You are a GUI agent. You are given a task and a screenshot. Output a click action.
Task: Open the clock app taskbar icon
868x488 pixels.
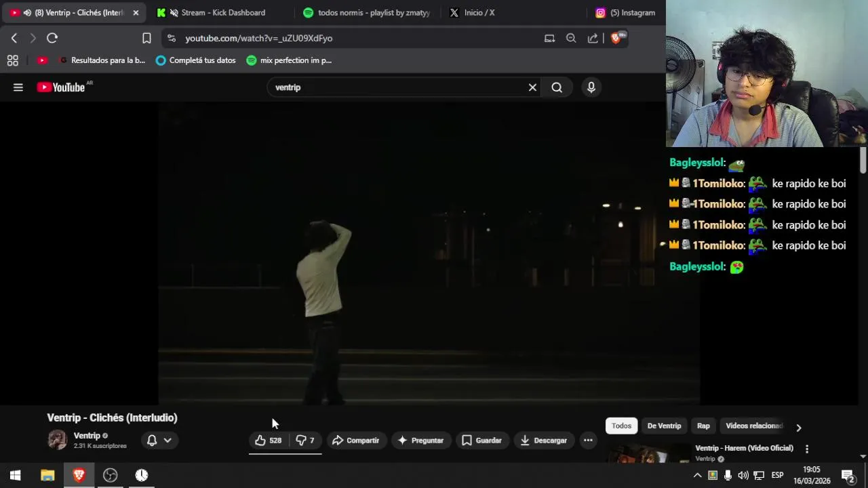click(142, 475)
